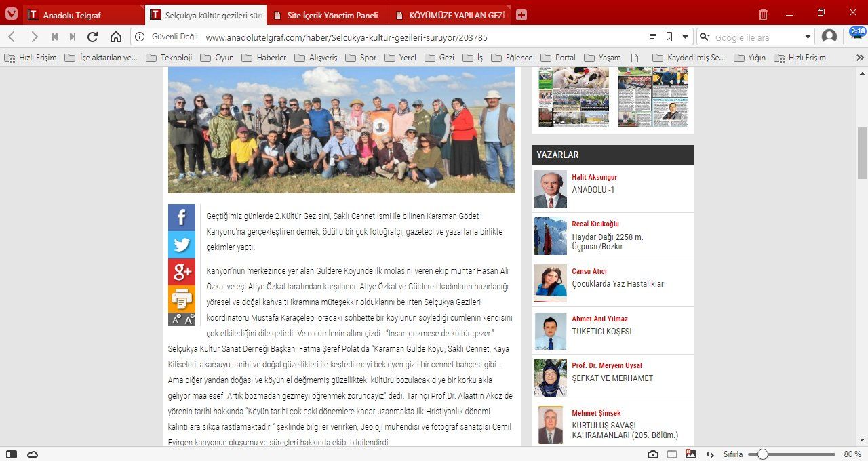Select the Selçukya kültür gezileri tab
This screenshot has width=868, height=461.
point(205,15)
